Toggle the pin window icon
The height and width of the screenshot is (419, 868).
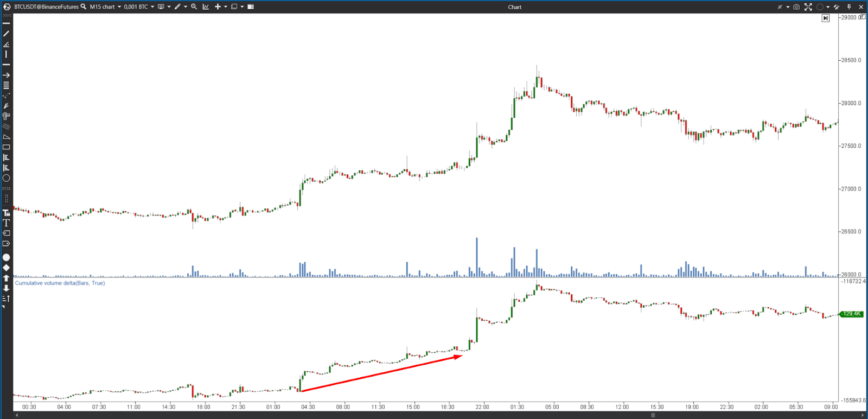point(849,7)
